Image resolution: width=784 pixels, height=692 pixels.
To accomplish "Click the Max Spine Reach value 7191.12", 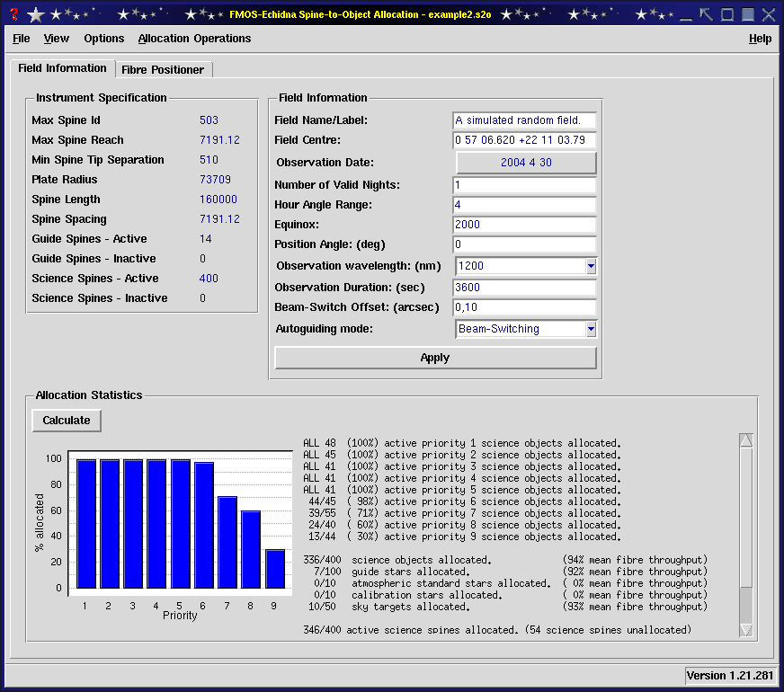I will (x=219, y=140).
